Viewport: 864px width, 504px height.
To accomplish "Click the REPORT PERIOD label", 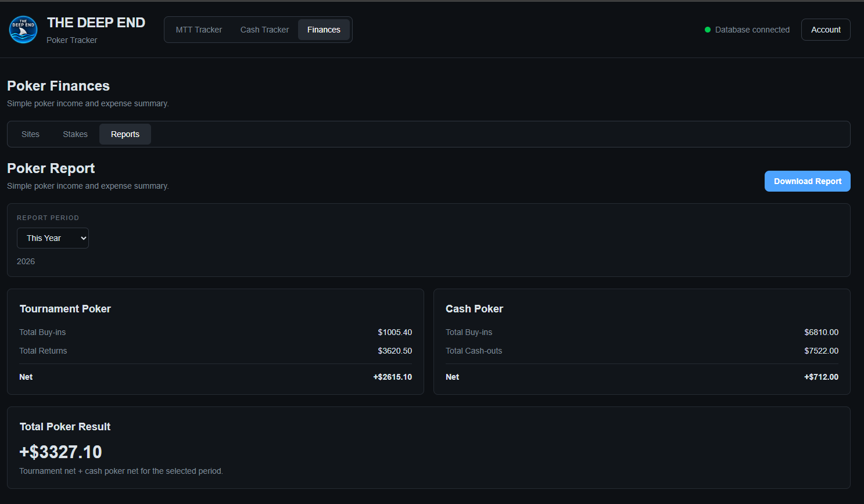I will click(48, 218).
